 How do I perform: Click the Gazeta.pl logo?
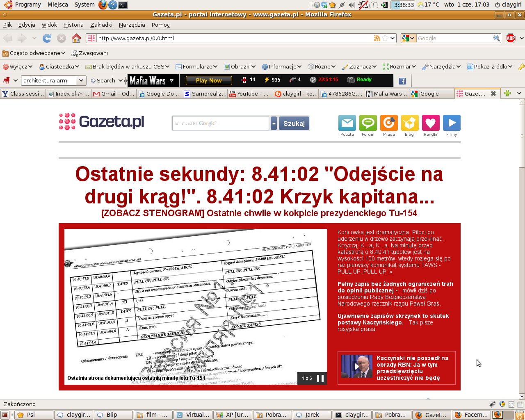pos(101,121)
